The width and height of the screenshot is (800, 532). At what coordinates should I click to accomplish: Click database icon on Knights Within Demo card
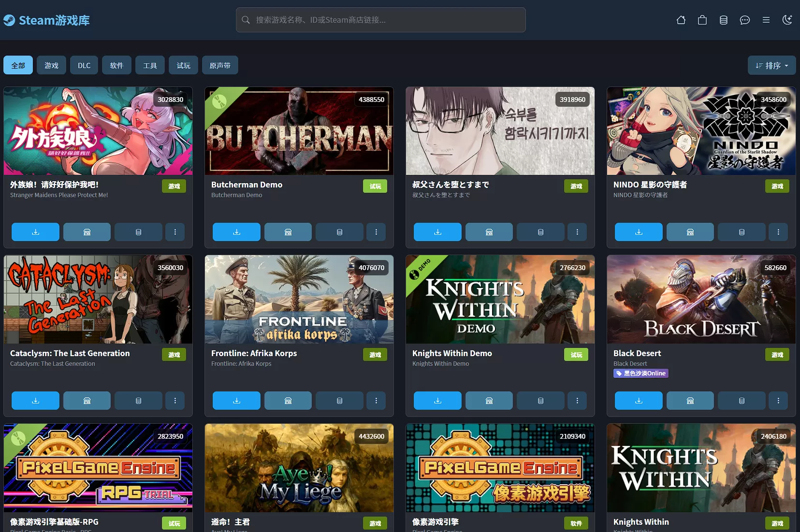[540, 401]
